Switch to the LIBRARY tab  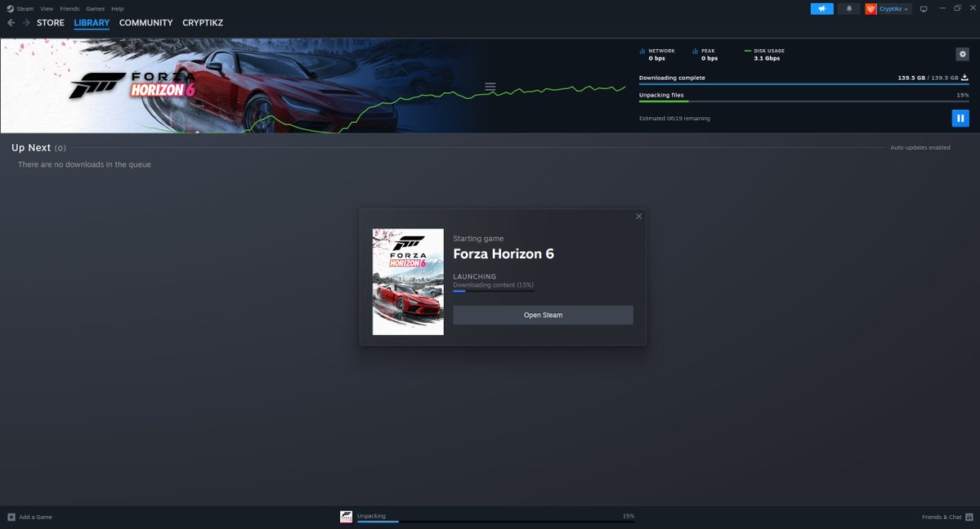(92, 23)
